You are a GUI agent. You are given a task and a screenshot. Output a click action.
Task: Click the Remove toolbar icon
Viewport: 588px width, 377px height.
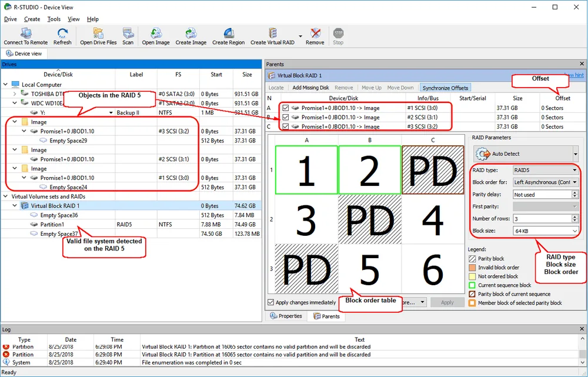(315, 34)
